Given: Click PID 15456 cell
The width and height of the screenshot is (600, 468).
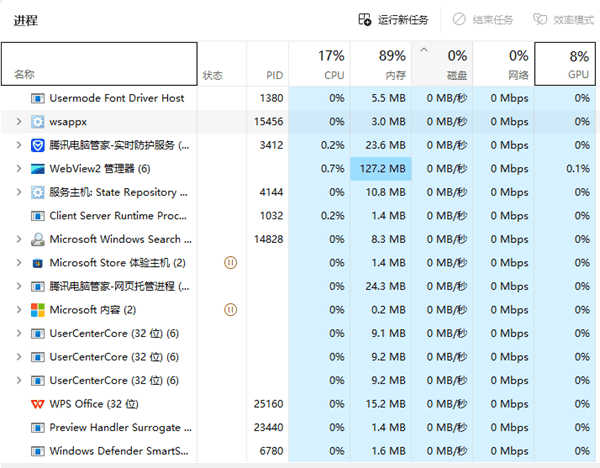Looking at the screenshot, I should tap(269, 122).
